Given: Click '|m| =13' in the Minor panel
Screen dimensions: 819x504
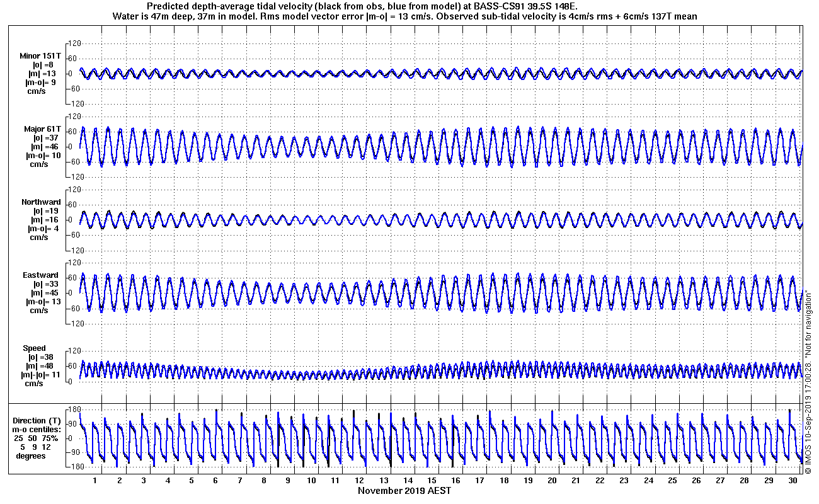Looking at the screenshot, I should tap(42, 74).
